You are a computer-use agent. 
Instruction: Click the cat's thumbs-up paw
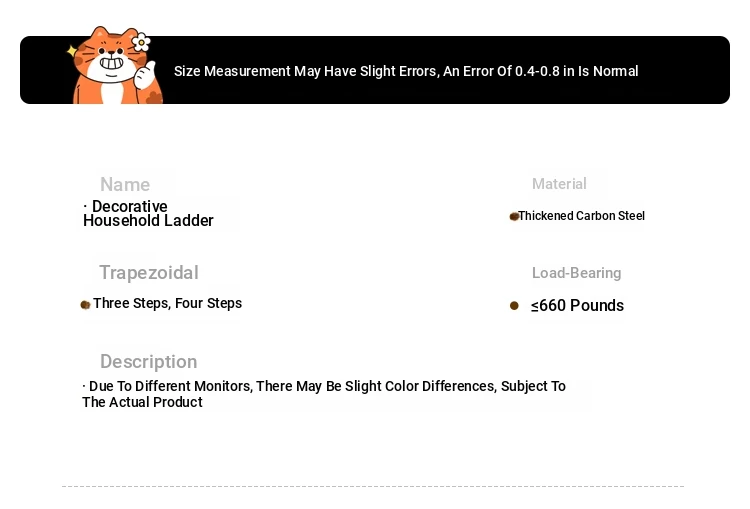(x=145, y=74)
